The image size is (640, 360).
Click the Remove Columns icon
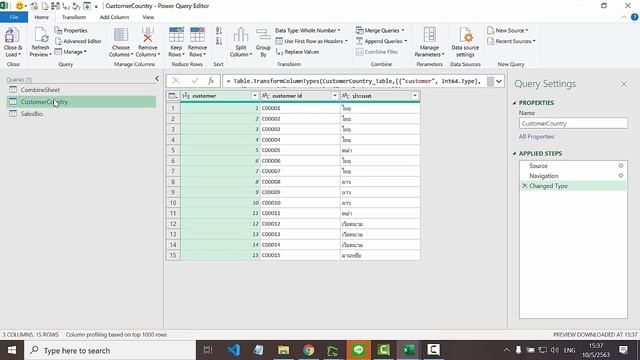tap(147, 36)
